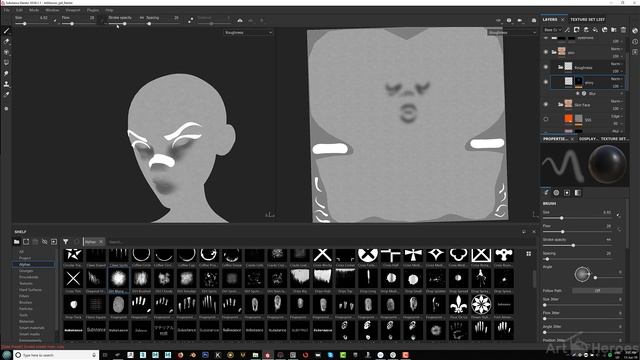Select the Clone stamp tool

tap(7, 84)
